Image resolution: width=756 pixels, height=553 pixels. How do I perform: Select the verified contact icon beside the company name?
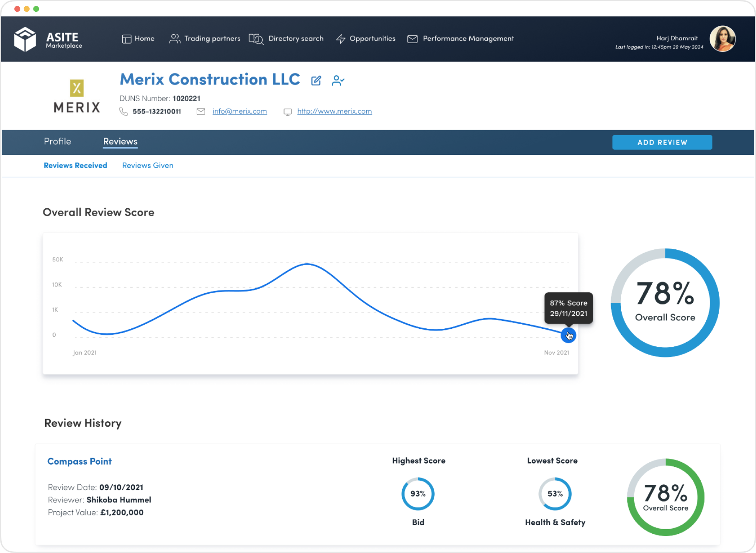coord(338,80)
